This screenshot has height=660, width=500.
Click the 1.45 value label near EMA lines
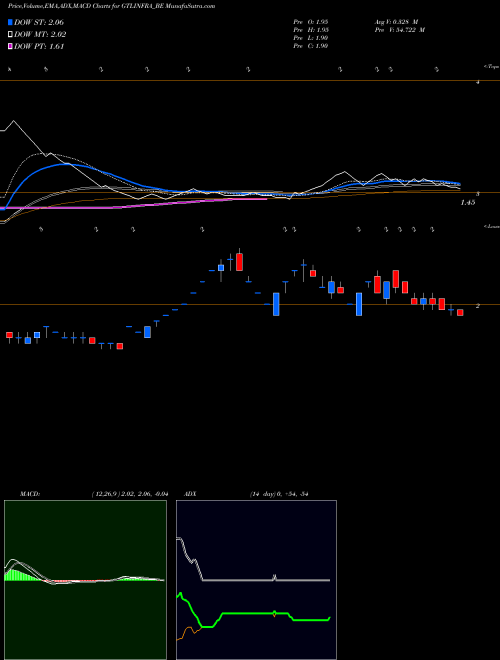[x=468, y=203]
